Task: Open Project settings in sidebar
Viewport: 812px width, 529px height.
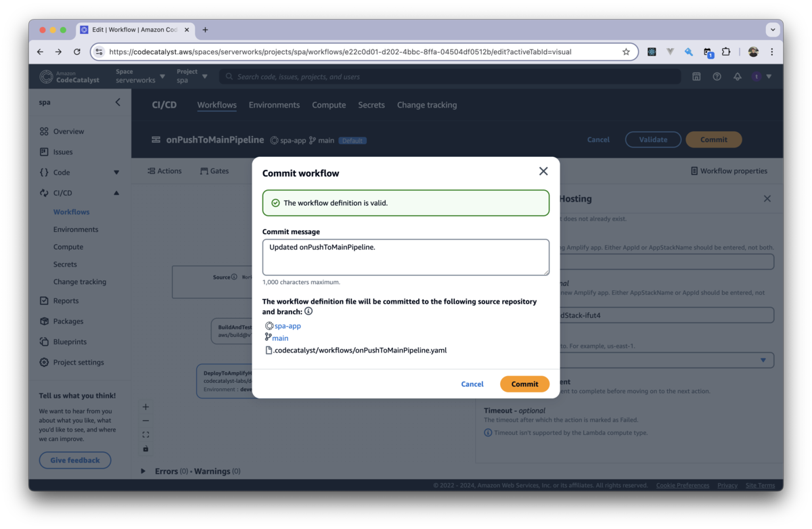Action: point(78,362)
